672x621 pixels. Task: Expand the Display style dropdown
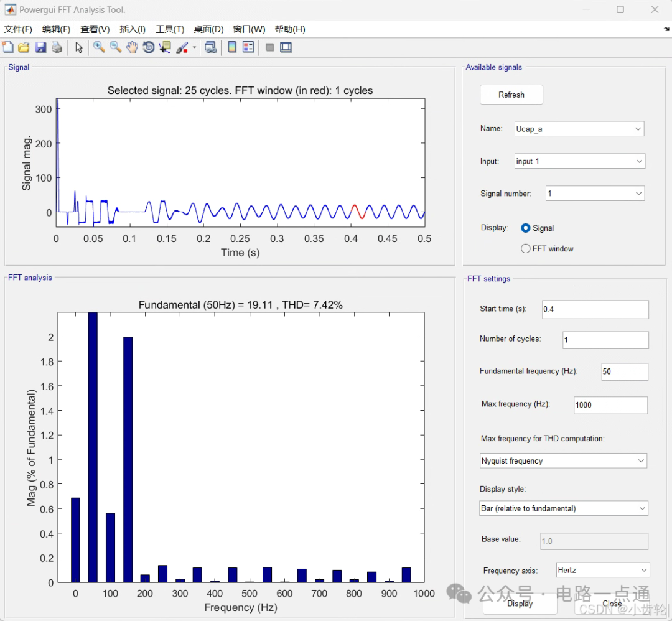pos(563,508)
